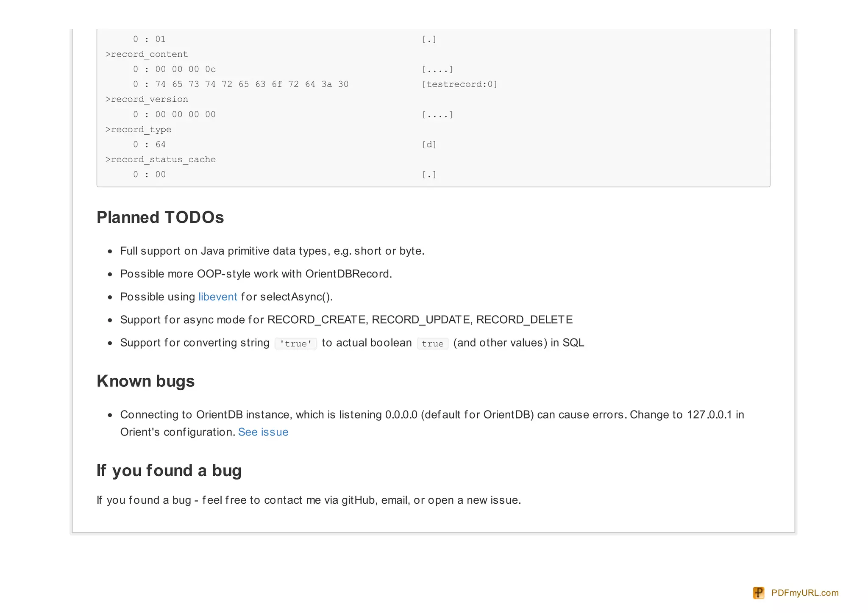Open the PDFmyURL.com link
The height and width of the screenshot is (613, 868).
[804, 593]
